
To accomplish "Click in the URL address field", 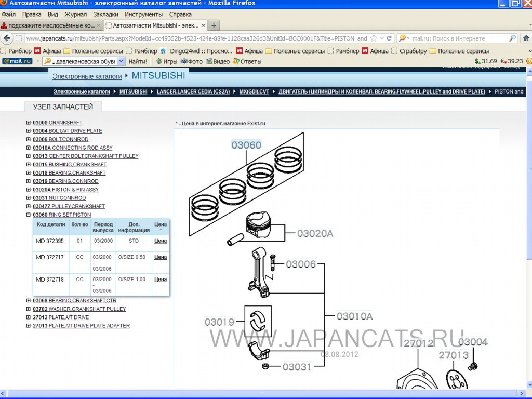I will pos(197,38).
